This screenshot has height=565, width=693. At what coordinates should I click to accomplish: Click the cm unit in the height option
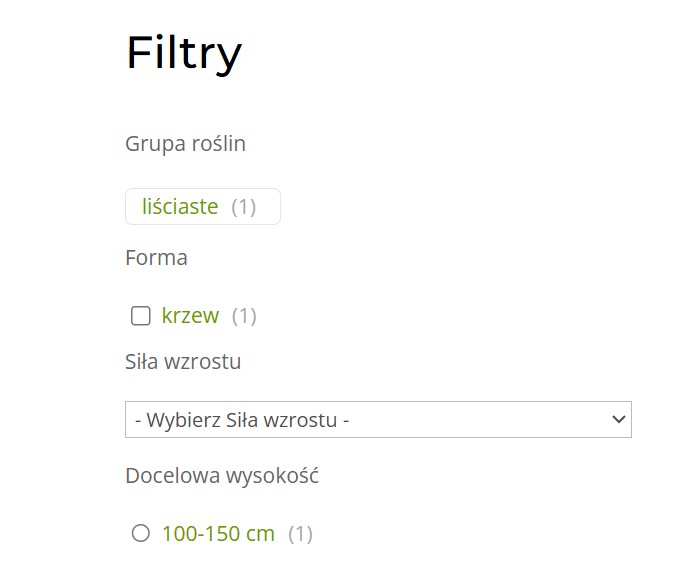click(x=260, y=534)
